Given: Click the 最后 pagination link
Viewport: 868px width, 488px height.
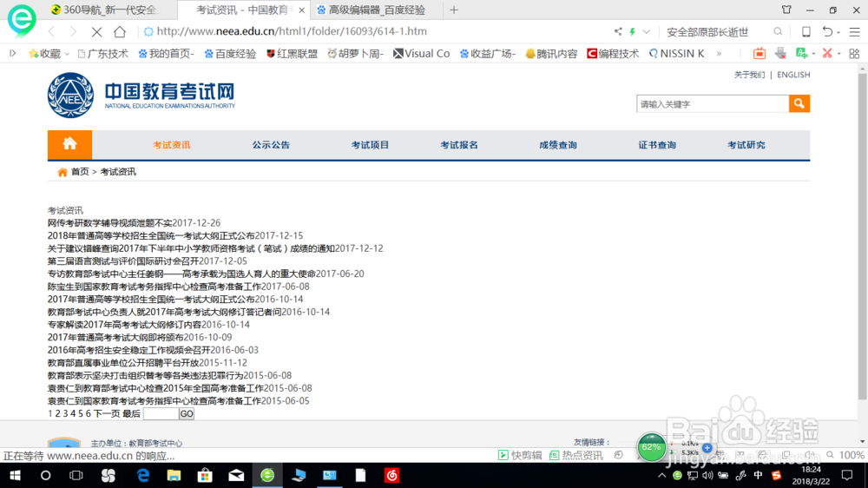Looking at the screenshot, I should click(131, 414).
